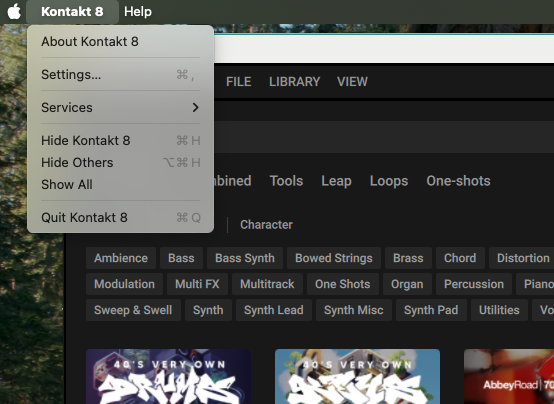Open the LIBRARY menu in Kontakt
This screenshot has width=554, height=404.
click(294, 82)
